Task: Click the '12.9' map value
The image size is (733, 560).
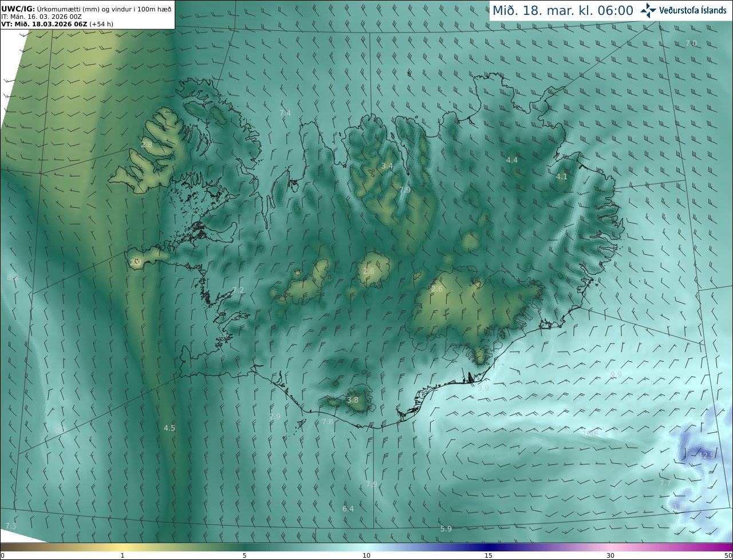Action: tap(707, 456)
